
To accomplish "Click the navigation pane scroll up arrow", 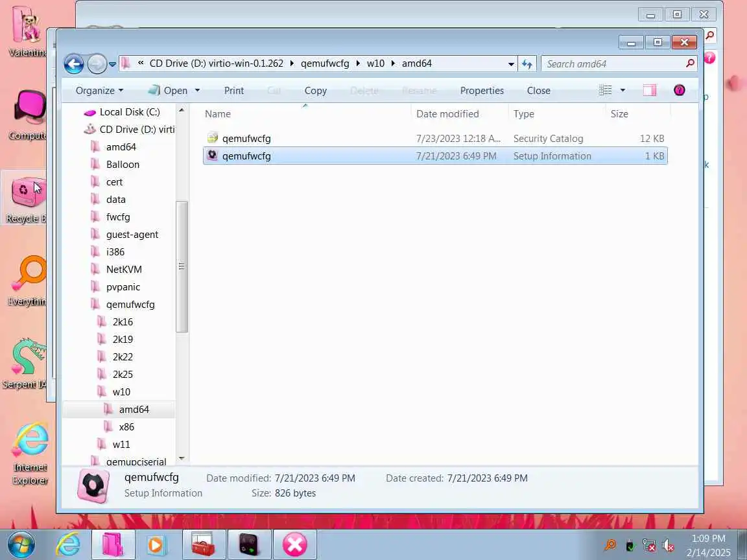I will (x=182, y=110).
